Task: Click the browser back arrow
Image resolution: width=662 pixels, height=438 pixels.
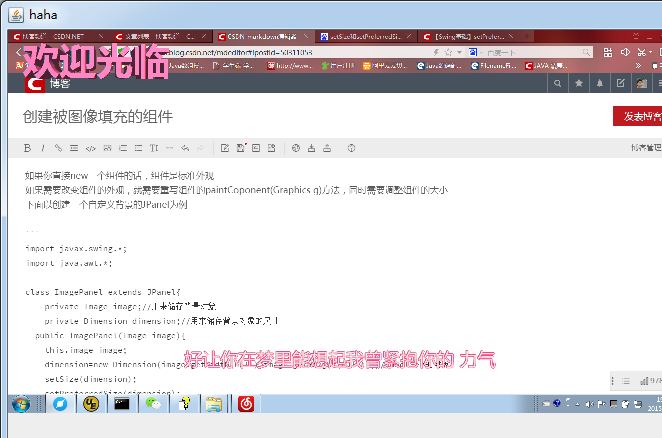Action: (18, 52)
